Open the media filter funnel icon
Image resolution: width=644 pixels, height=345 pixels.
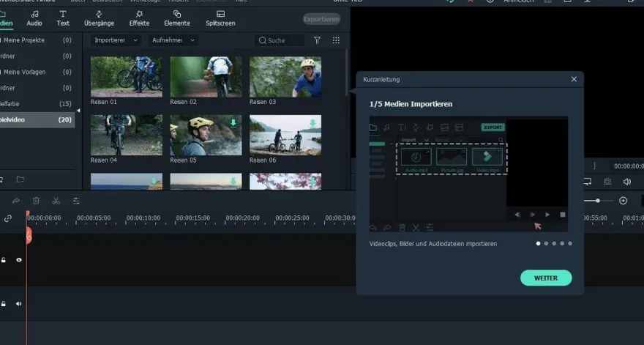[317, 40]
